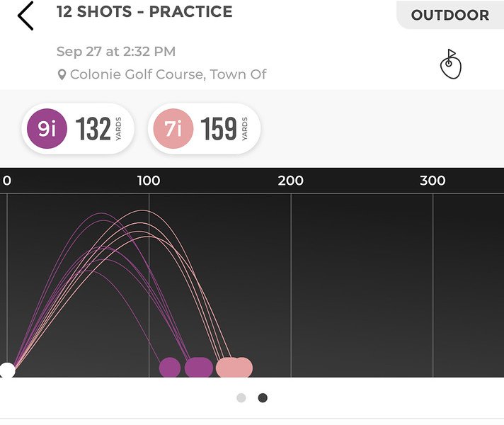Tap the leftmost purple 9i landing dot

point(170,367)
